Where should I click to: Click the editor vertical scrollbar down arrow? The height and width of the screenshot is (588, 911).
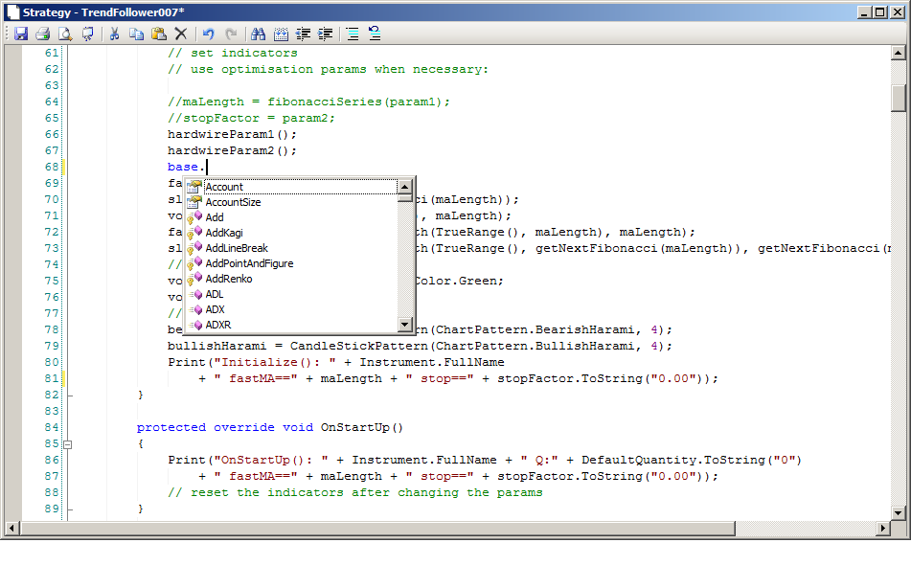(x=899, y=513)
